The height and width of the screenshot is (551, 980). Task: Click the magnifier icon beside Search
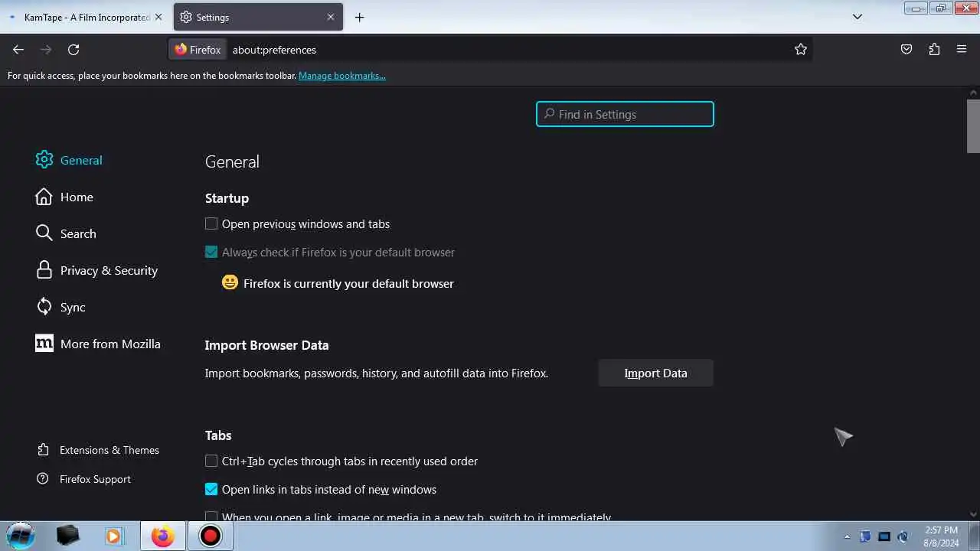coord(44,233)
